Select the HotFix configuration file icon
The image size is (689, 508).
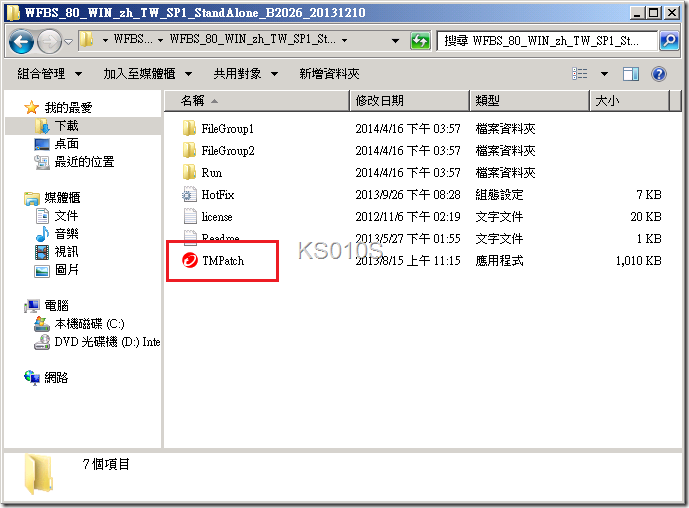point(189,194)
